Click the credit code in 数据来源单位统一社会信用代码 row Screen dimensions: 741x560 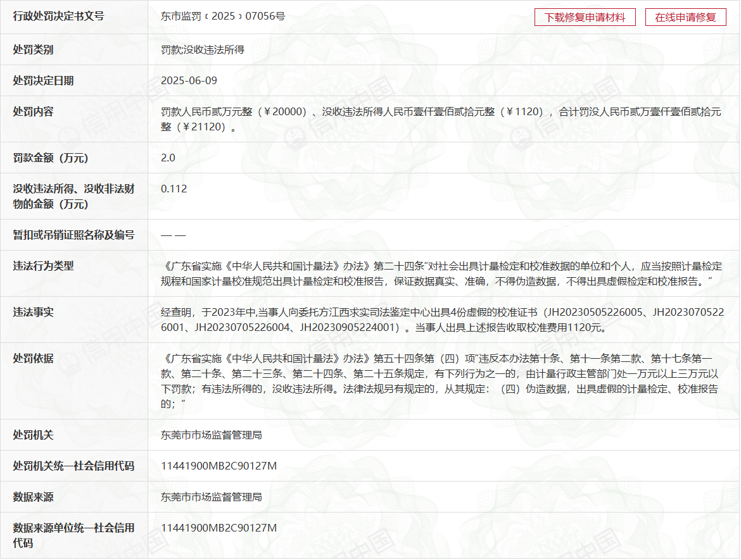[218, 528]
